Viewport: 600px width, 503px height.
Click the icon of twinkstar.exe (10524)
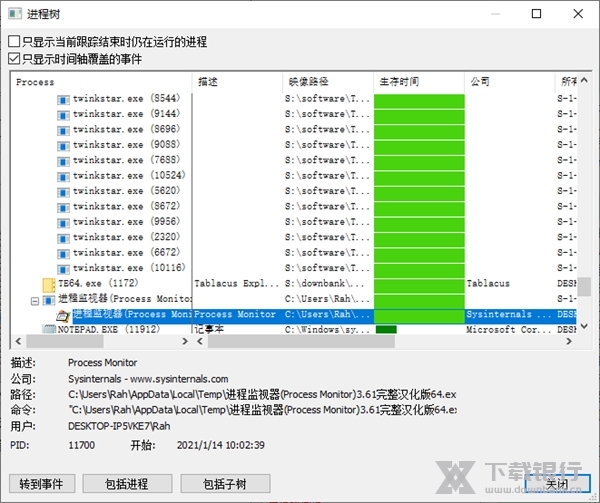63,176
